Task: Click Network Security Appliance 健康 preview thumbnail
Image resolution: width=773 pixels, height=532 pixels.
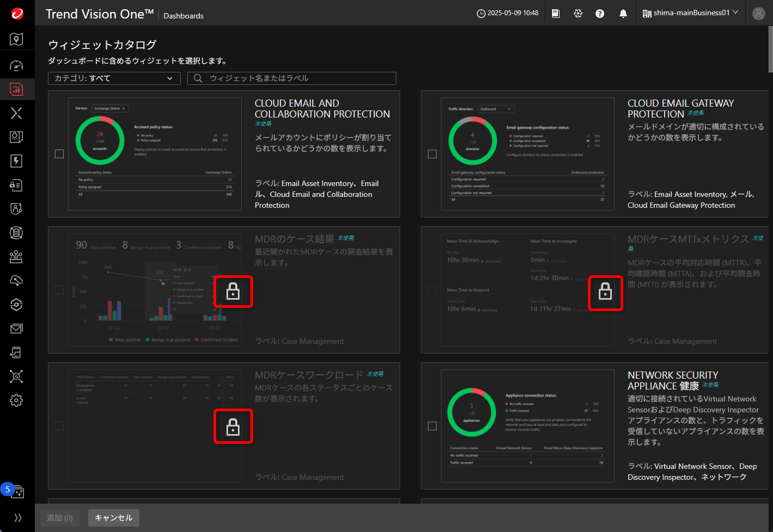Action: (527, 426)
